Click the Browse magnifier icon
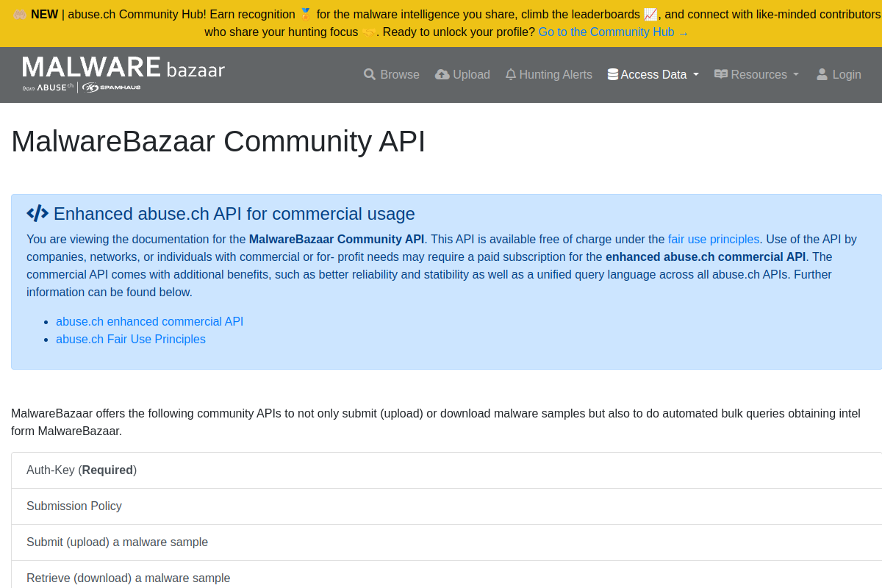This screenshot has width=882, height=588. pyautogui.click(x=370, y=74)
